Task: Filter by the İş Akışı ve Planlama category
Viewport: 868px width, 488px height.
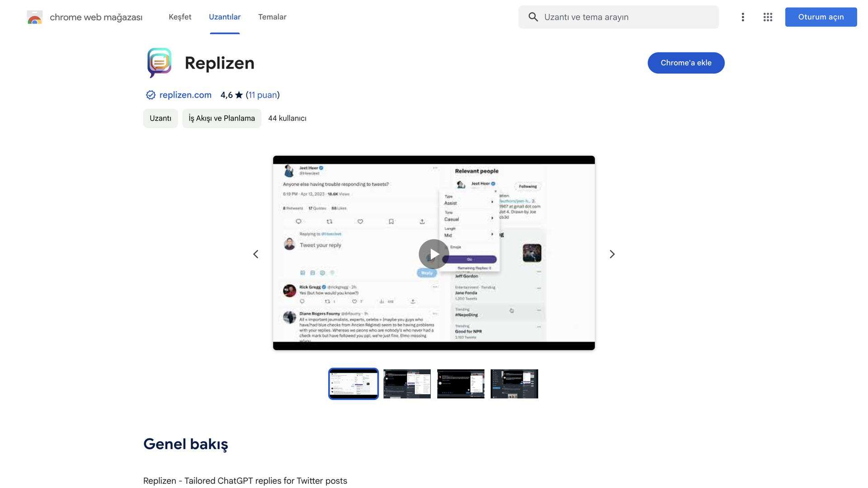Action: pos(221,118)
